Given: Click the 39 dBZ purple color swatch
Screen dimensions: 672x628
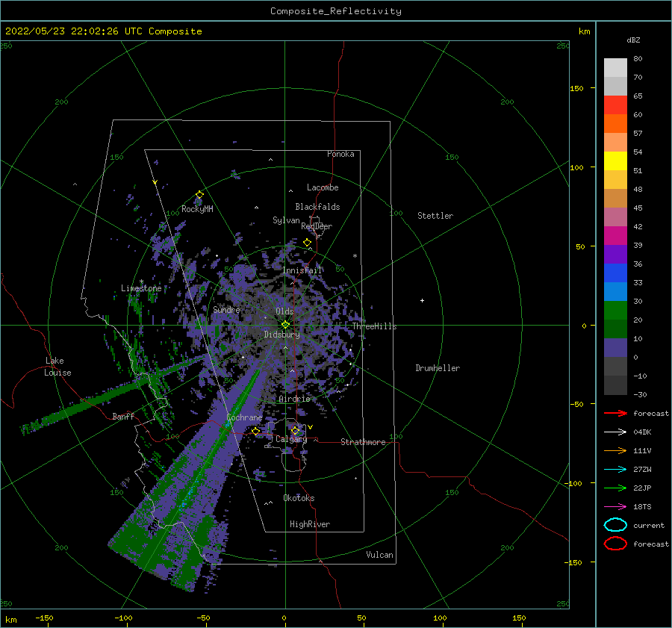Looking at the screenshot, I should point(615,254).
